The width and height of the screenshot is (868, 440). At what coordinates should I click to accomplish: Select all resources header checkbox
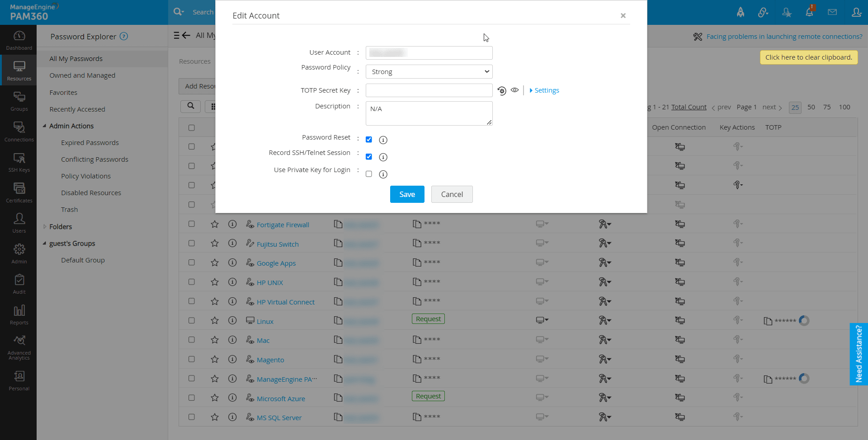tap(192, 128)
